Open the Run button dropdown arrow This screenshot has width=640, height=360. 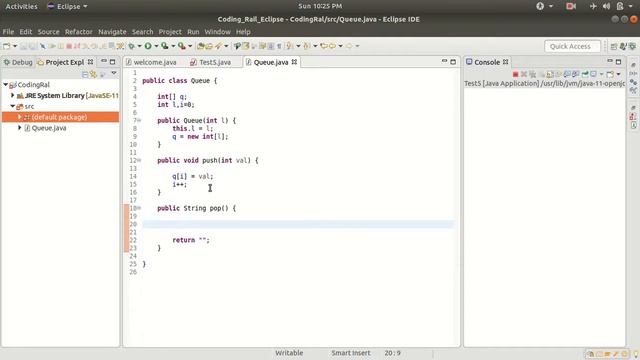click(x=156, y=46)
